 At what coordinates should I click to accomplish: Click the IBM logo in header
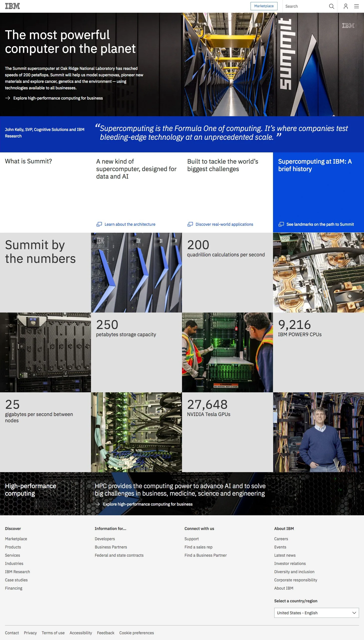[12, 6]
